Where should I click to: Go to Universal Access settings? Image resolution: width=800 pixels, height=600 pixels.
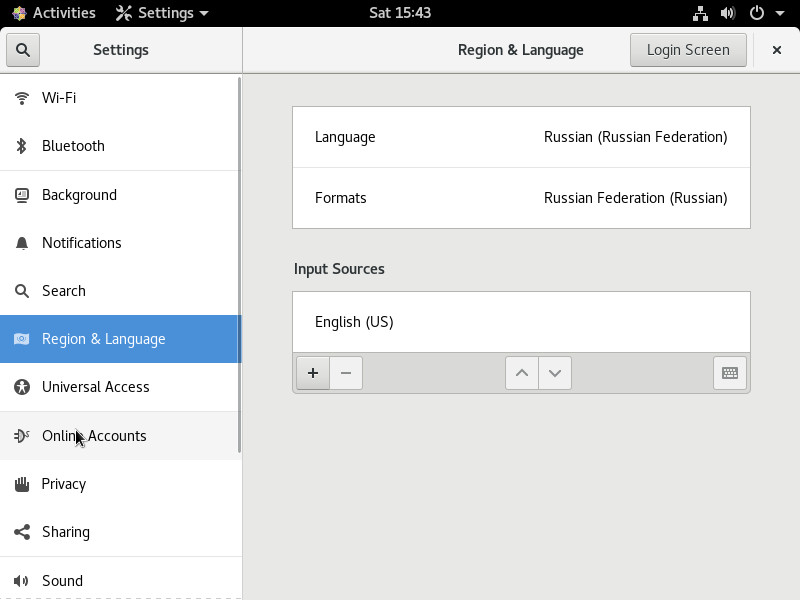coord(120,387)
